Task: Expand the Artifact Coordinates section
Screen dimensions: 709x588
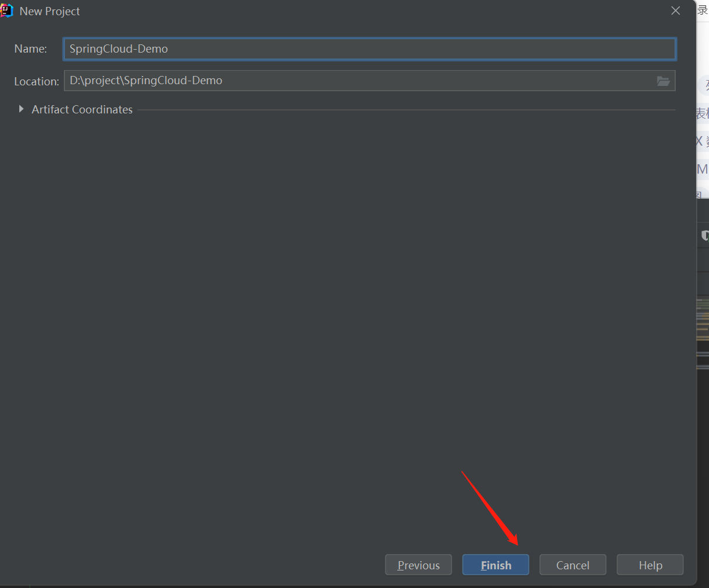Action: coord(22,109)
